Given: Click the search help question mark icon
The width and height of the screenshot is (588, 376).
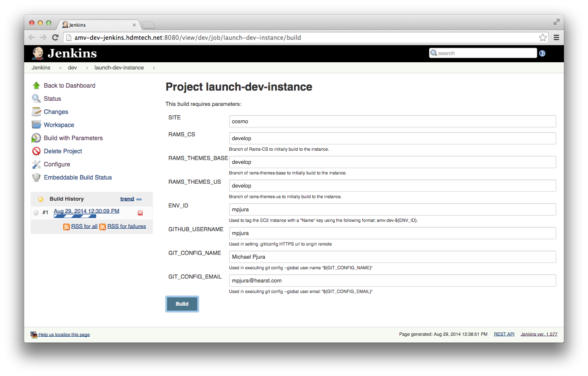Looking at the screenshot, I should (x=542, y=53).
